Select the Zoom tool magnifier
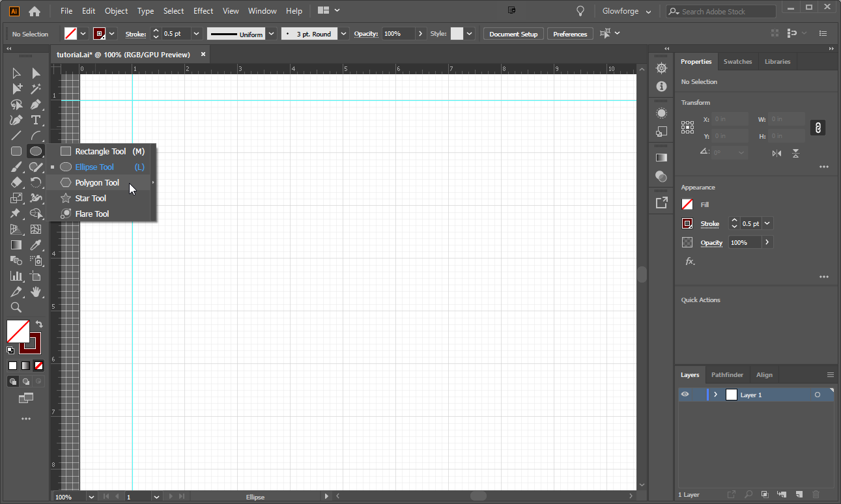Viewport: 841px width, 504px height. point(16,307)
